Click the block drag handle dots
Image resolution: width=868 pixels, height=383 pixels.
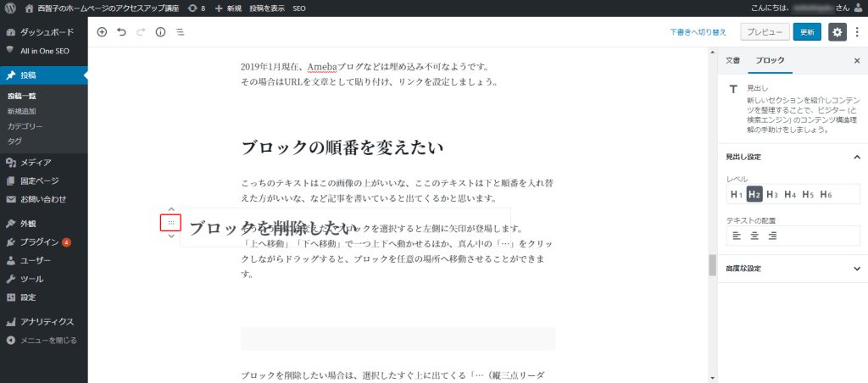point(171,223)
